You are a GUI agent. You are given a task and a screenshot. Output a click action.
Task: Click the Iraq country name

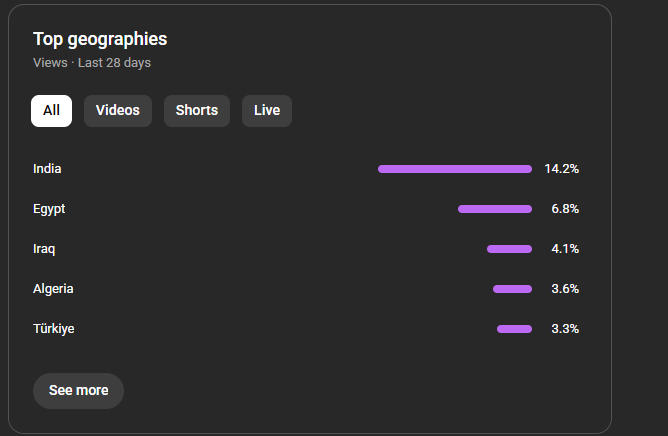point(44,249)
